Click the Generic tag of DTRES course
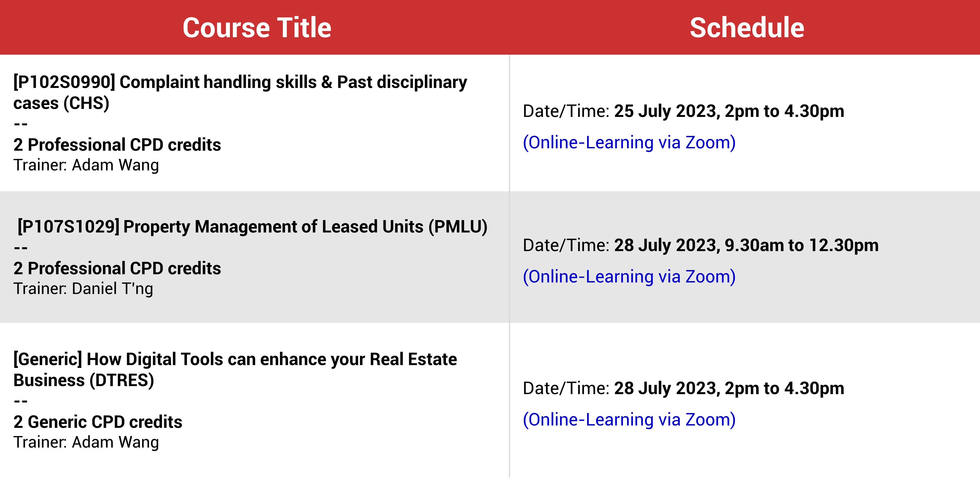 48,359
